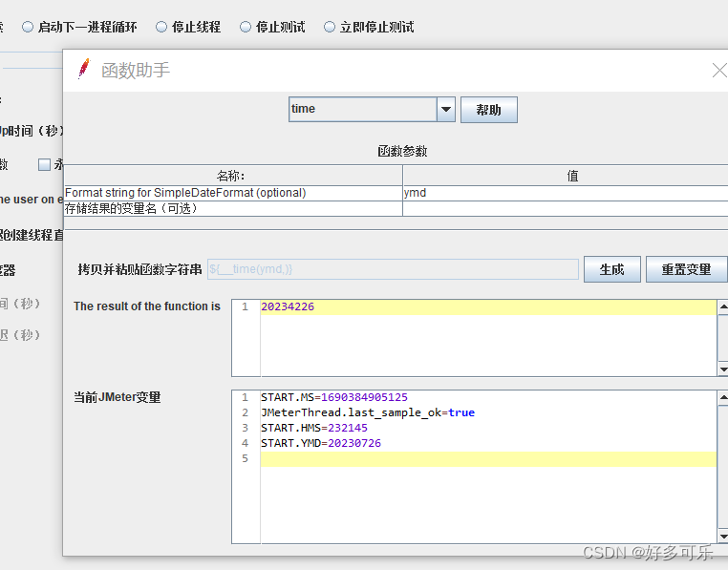Click the JMeterThread.last_sample_ok=true line

click(x=368, y=412)
